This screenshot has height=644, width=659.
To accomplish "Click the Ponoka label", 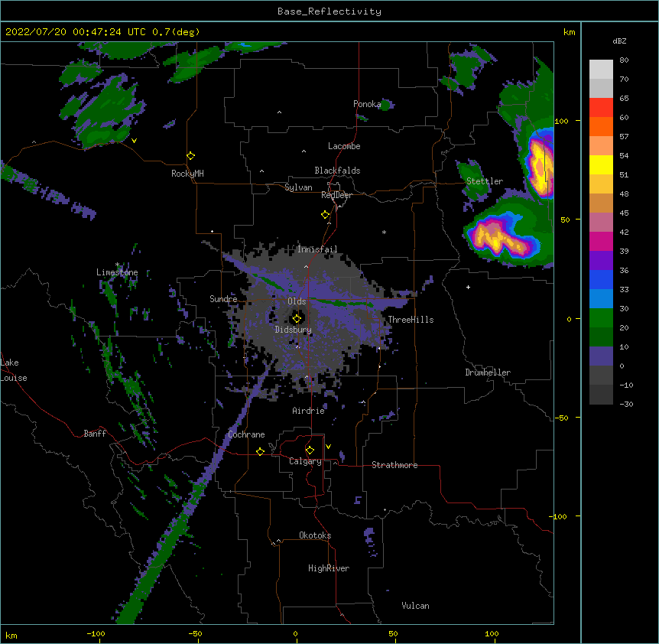I will [367, 104].
